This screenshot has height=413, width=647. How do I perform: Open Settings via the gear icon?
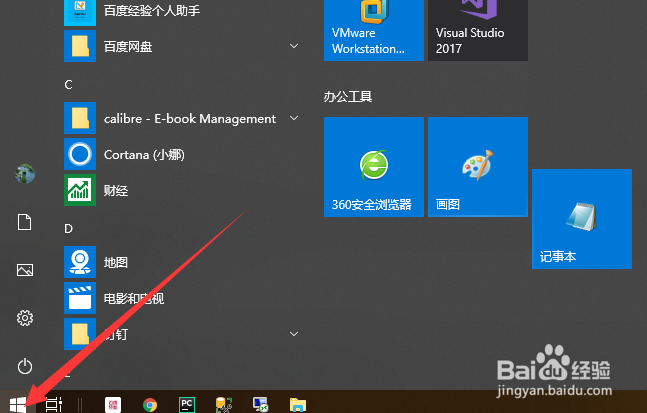click(25, 318)
